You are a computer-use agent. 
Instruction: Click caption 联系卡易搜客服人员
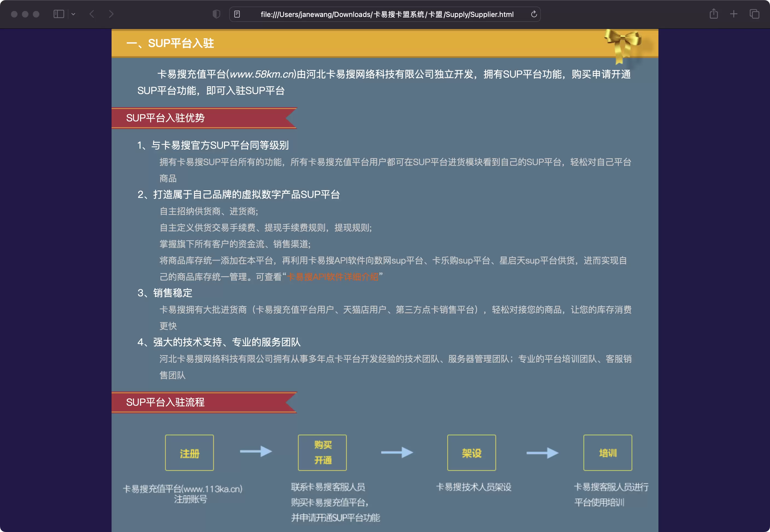pos(328,487)
